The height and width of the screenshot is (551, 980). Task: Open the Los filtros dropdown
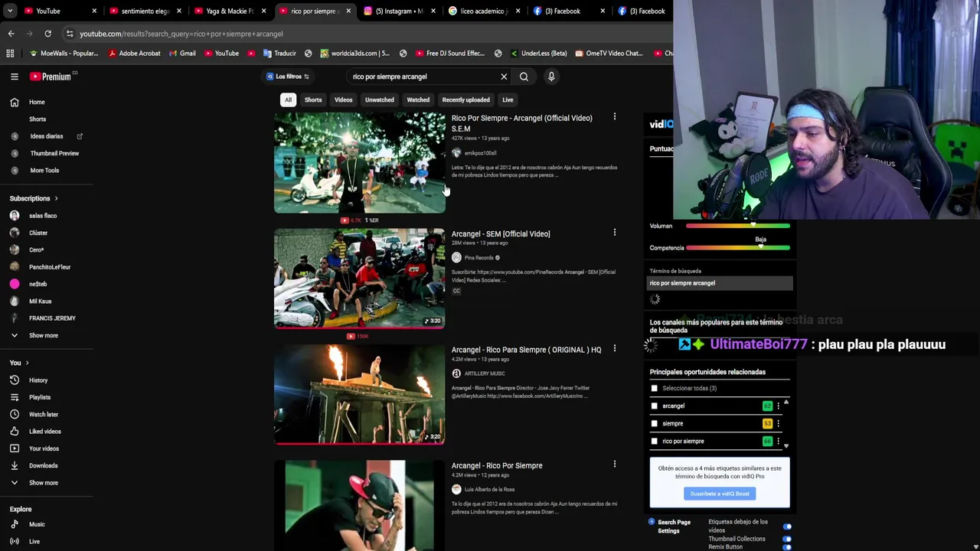tap(288, 77)
